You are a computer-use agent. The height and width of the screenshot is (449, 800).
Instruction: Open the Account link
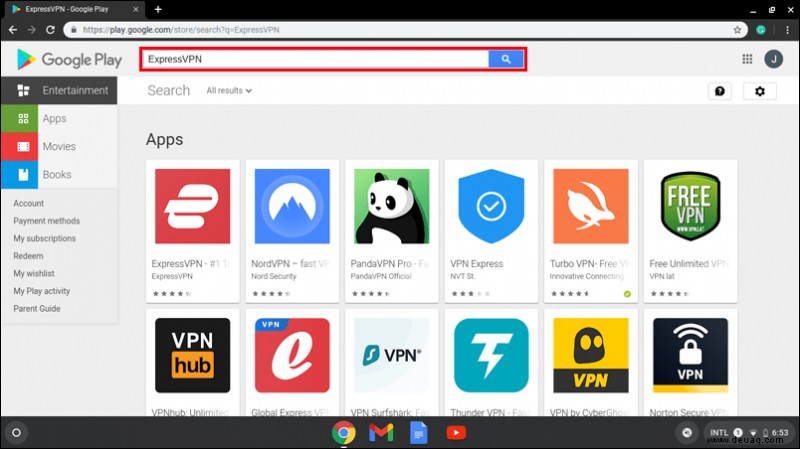[29, 204]
